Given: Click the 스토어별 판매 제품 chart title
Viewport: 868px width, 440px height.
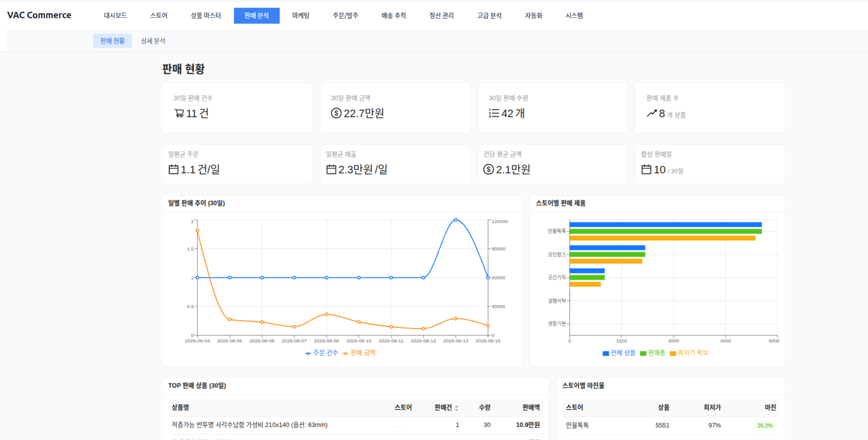Looking at the screenshot, I should [x=561, y=203].
